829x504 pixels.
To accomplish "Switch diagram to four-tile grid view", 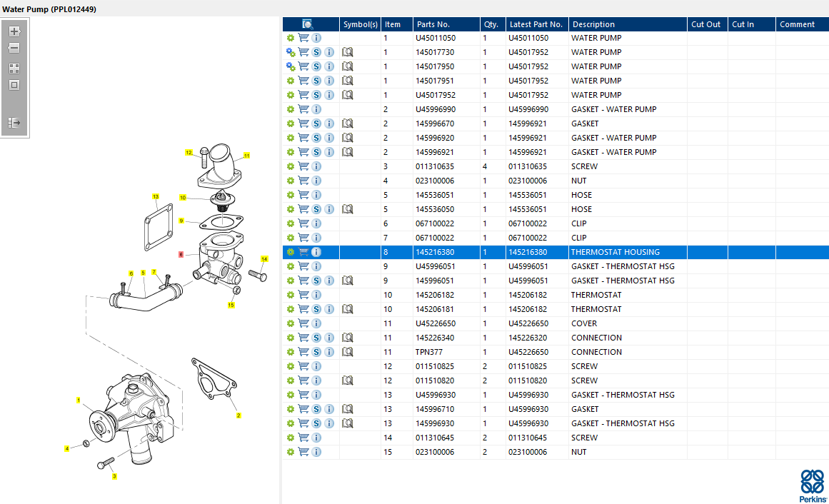I will click(14, 69).
